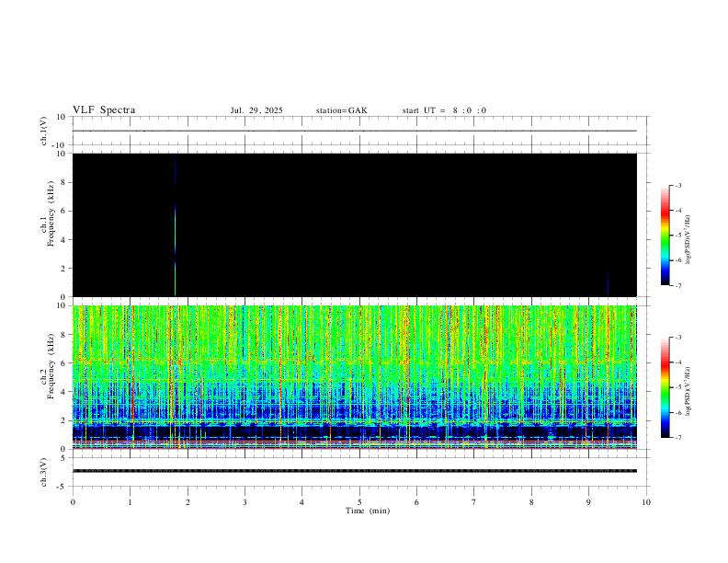The width and height of the screenshot is (728, 563).
Task: Click time axis tick label "6"
Action: tap(416, 502)
